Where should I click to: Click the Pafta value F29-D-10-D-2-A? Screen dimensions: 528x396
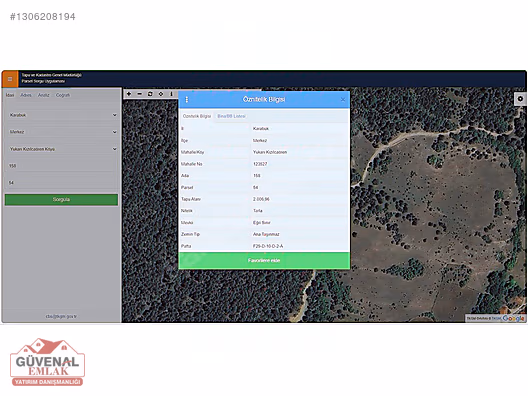tap(268, 246)
